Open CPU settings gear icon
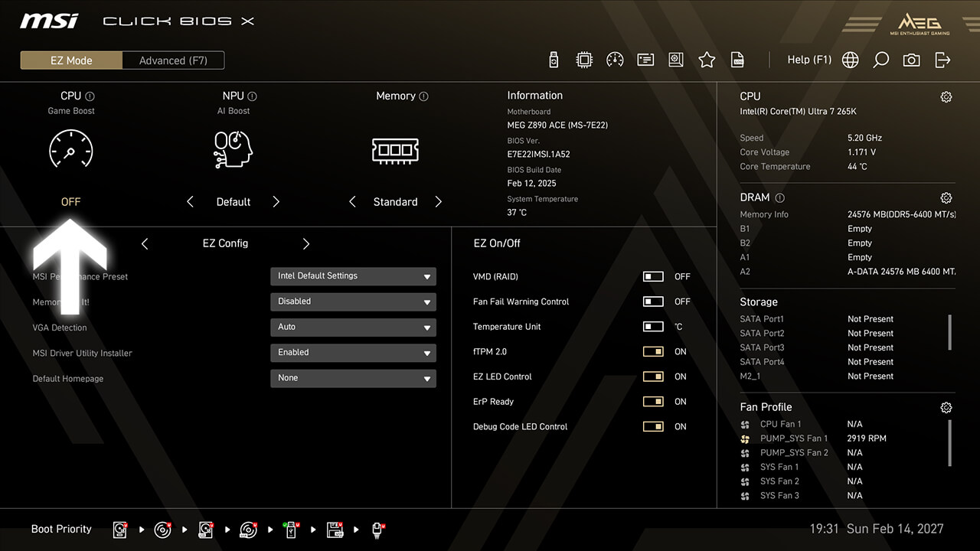This screenshot has width=980, height=551. point(946,97)
